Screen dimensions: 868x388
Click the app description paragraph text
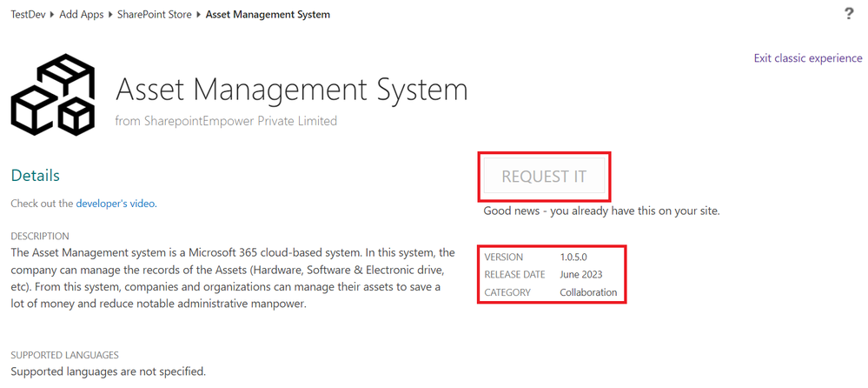click(232, 278)
